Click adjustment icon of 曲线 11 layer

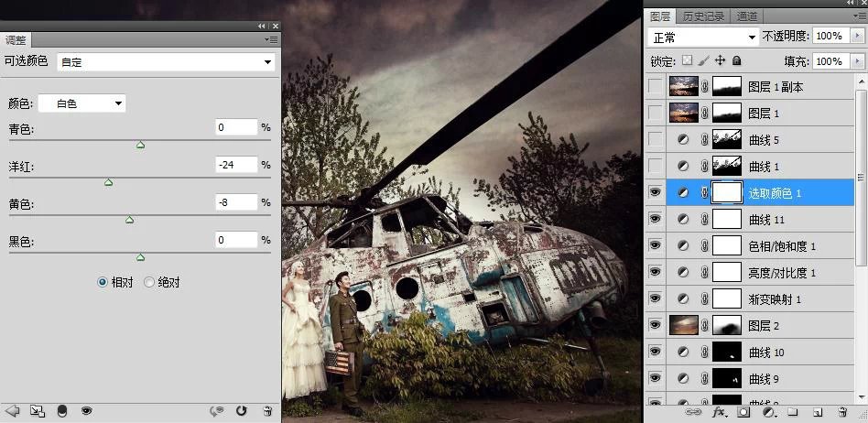[684, 220]
